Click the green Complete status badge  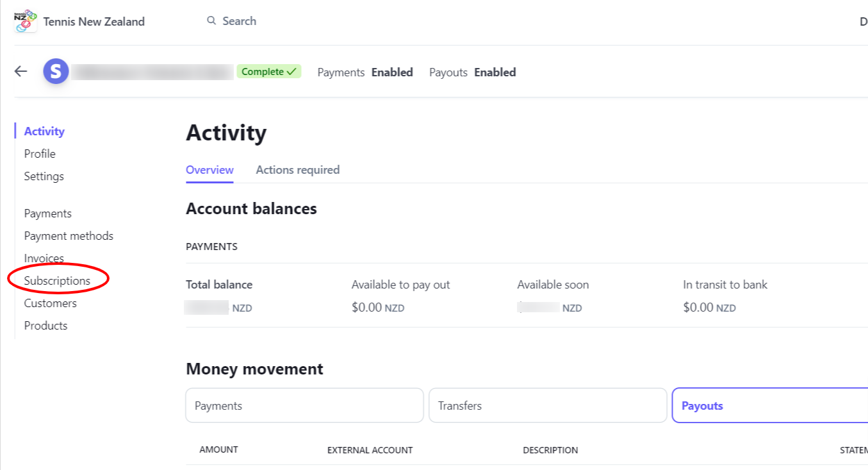tap(269, 72)
